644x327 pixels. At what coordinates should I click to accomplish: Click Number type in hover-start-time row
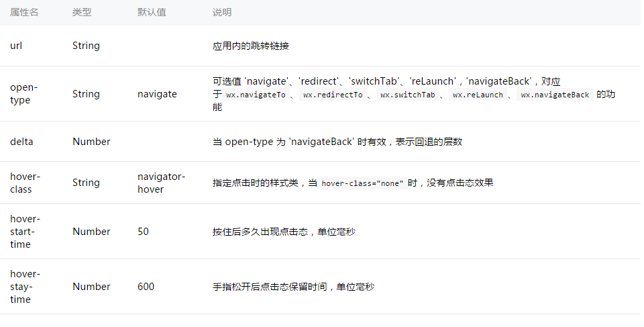[91, 232]
